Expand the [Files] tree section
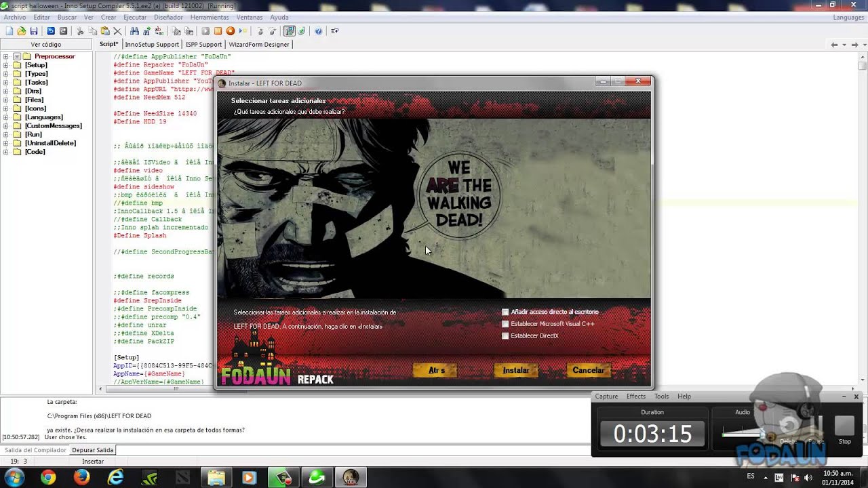 tap(6, 100)
